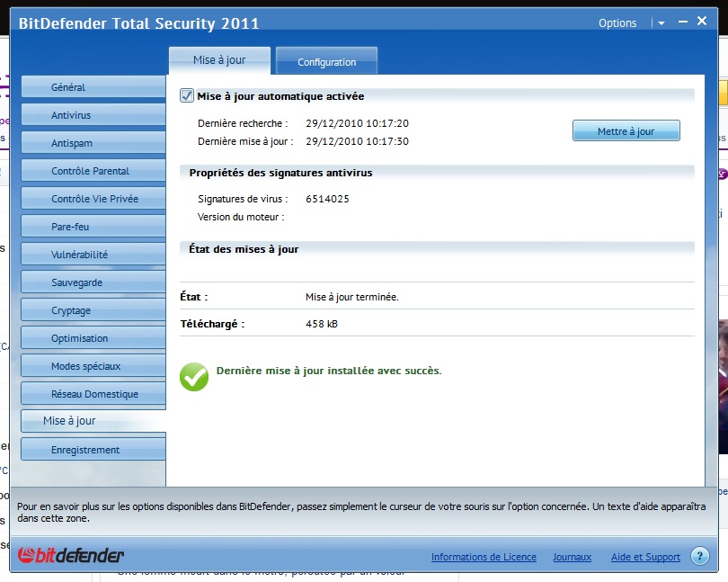Click the Version du moteur label
The width and height of the screenshot is (728, 582).
241,217
